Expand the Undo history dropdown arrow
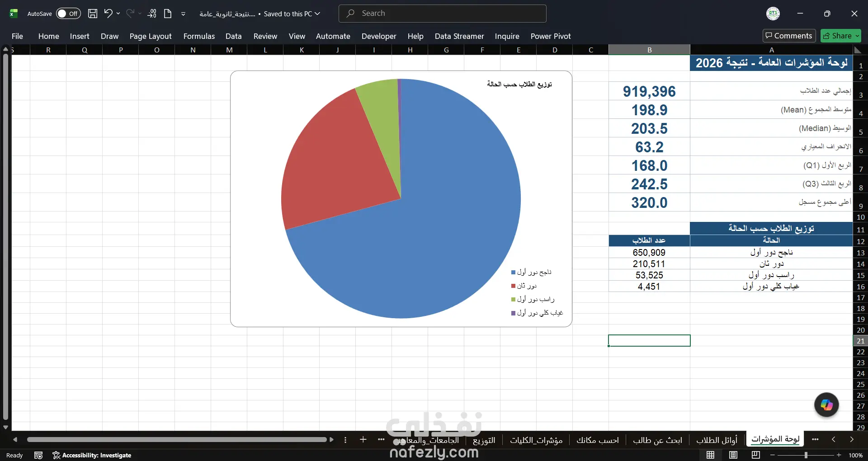This screenshot has width=868, height=461. click(x=118, y=14)
